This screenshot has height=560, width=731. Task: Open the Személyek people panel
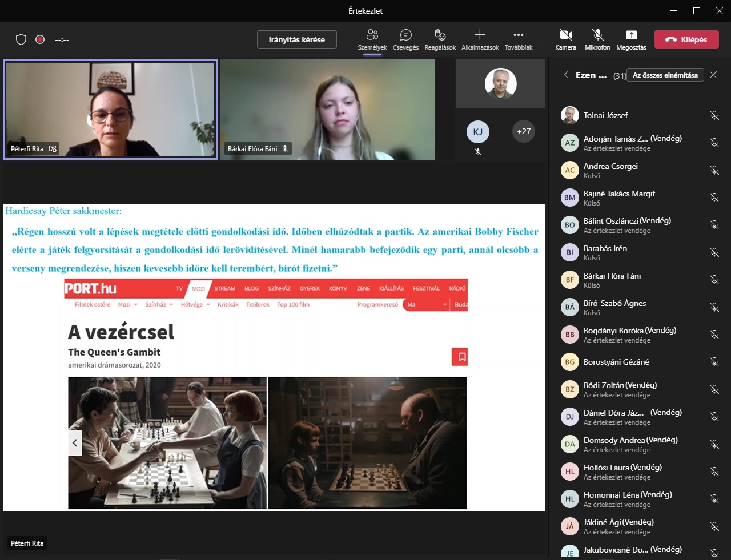(372, 39)
